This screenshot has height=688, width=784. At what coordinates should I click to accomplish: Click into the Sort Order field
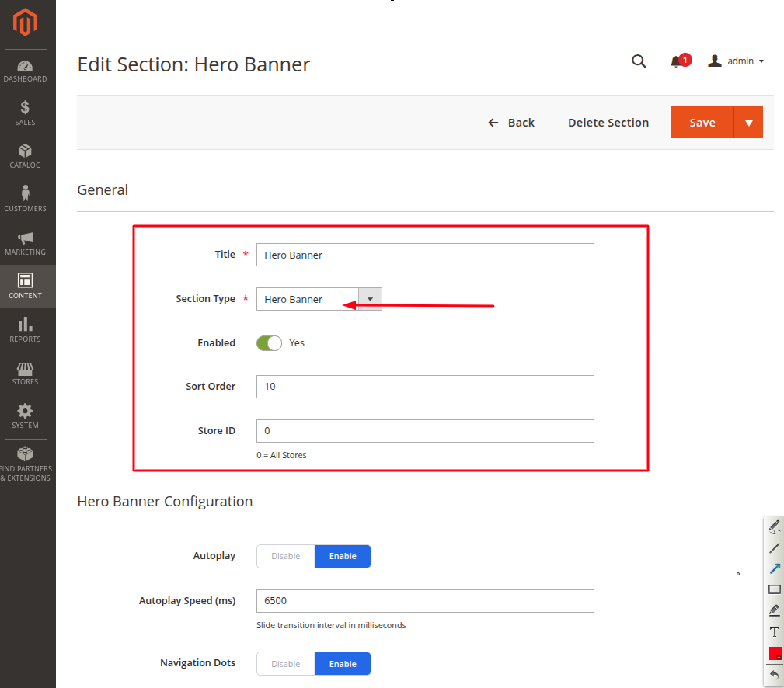425,387
